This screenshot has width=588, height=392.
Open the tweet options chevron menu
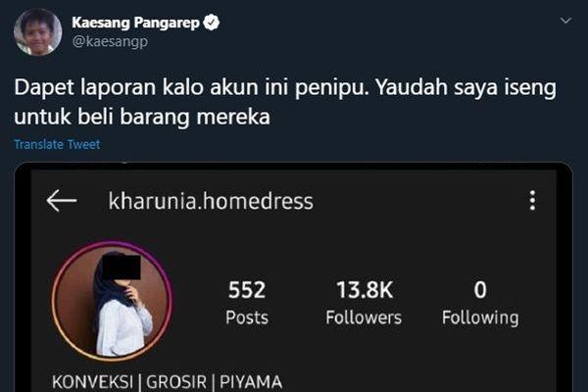[565, 21]
